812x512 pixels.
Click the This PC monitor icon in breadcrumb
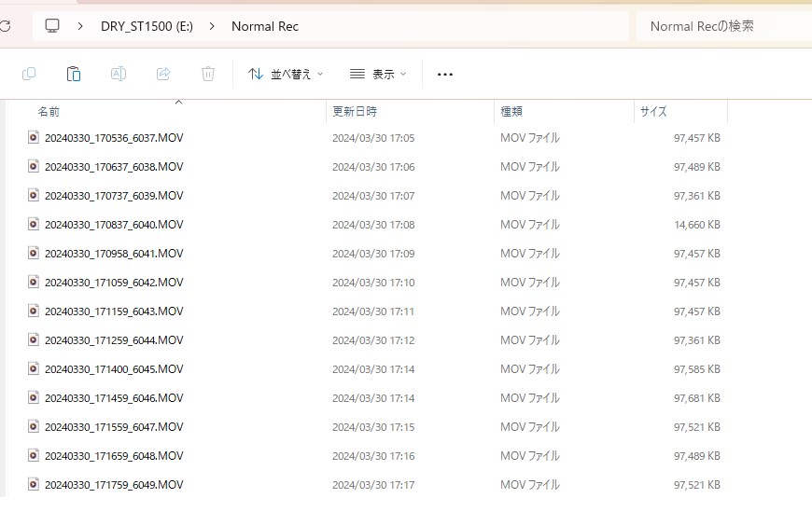click(52, 26)
